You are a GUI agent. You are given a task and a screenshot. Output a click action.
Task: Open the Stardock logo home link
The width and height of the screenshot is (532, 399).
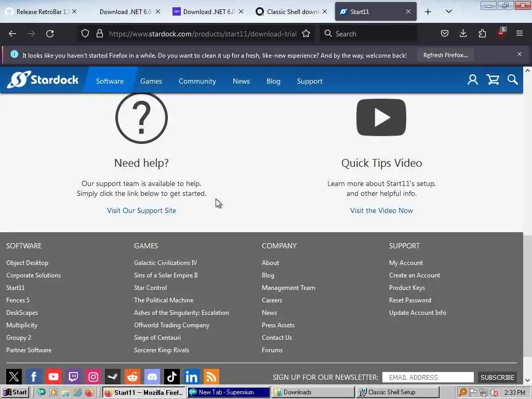point(43,79)
